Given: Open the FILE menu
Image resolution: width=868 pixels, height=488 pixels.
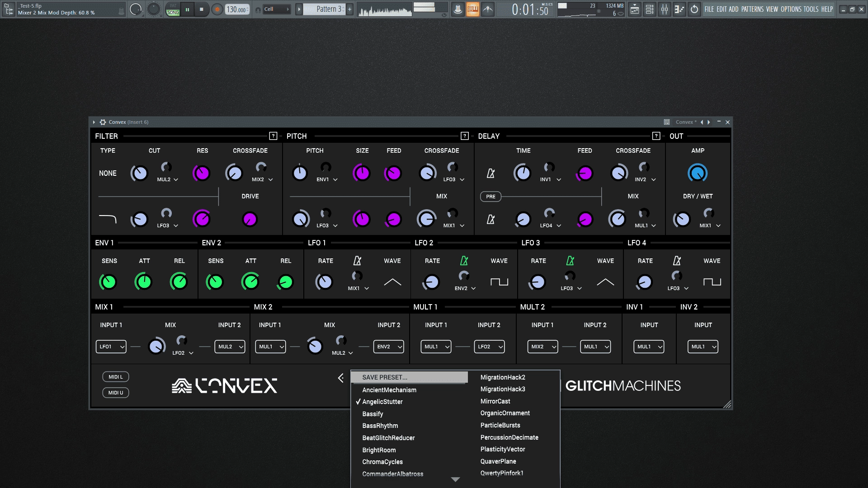Looking at the screenshot, I should (x=709, y=9).
